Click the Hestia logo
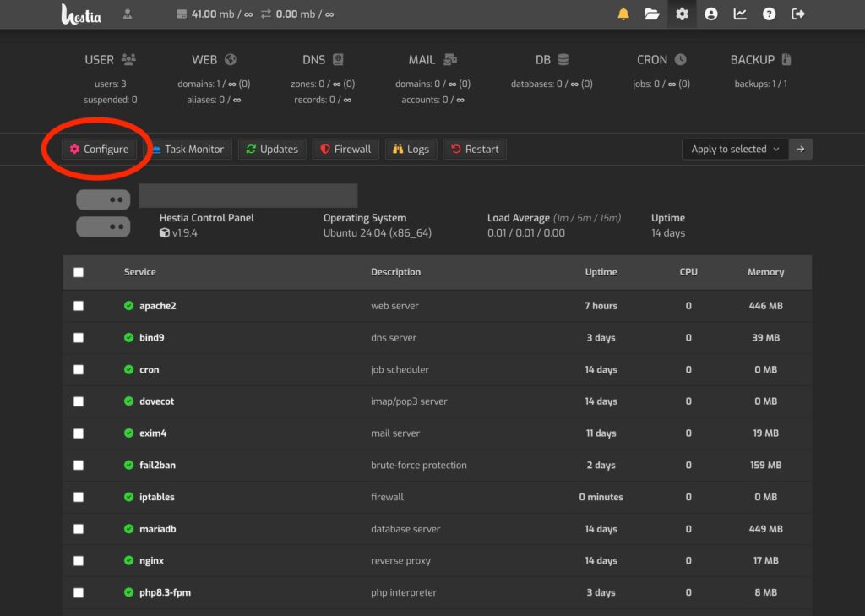Screen dimensions: 865x616 (x=80, y=14)
